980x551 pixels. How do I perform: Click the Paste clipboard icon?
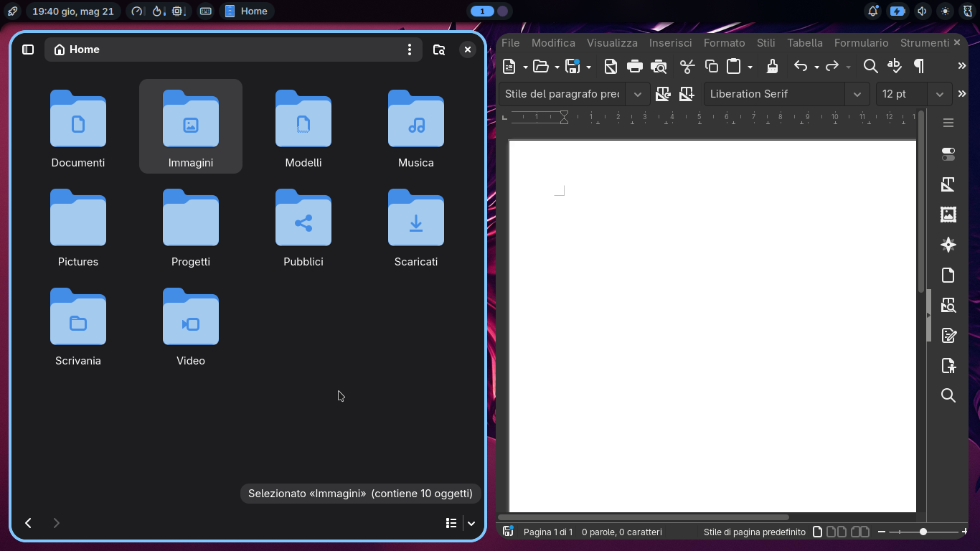point(733,67)
